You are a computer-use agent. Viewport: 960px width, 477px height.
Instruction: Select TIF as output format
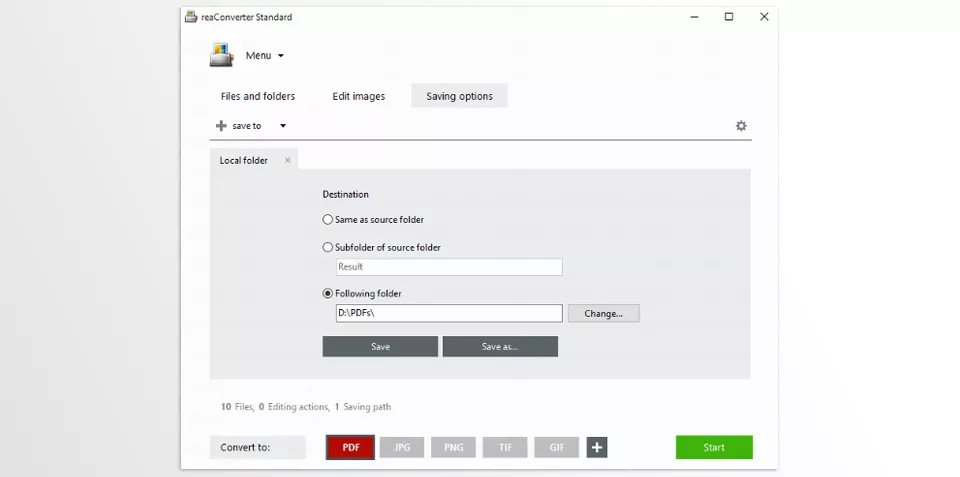pyautogui.click(x=505, y=447)
